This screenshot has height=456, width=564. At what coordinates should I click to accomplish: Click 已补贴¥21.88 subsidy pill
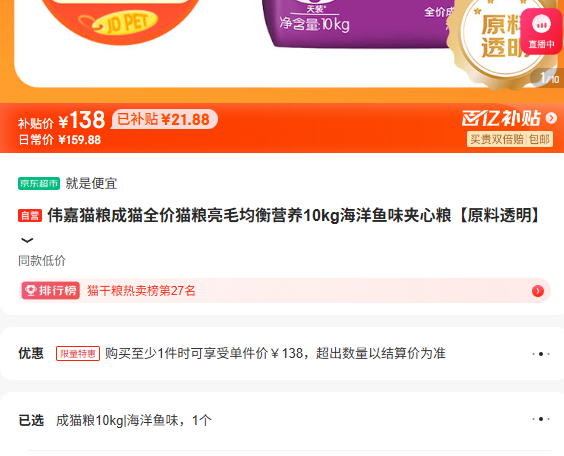164,119
